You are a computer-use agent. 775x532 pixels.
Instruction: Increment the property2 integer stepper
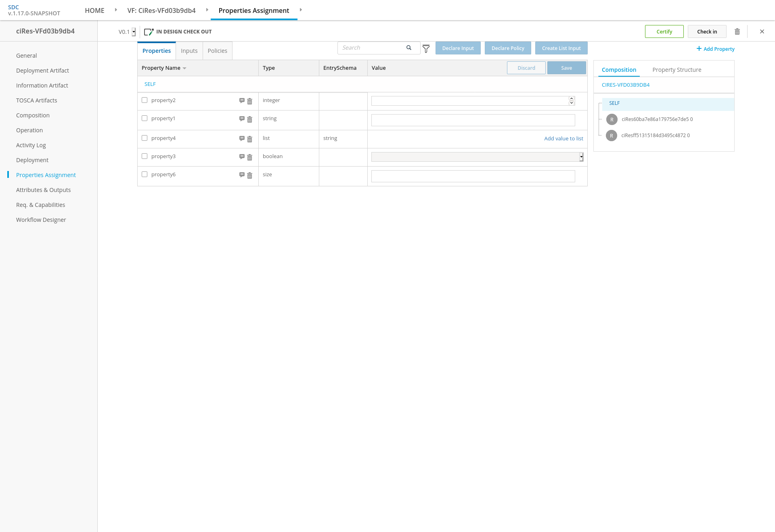point(572,98)
